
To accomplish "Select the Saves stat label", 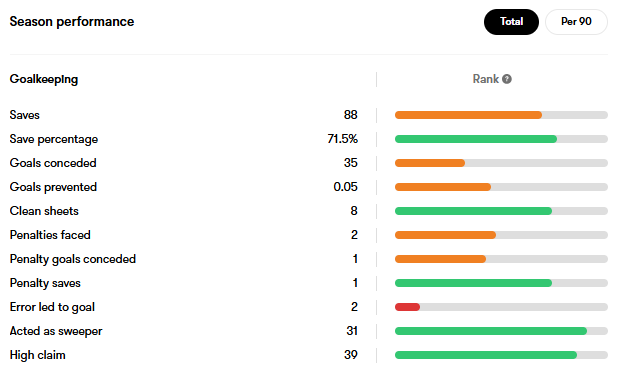I will 25,115.
